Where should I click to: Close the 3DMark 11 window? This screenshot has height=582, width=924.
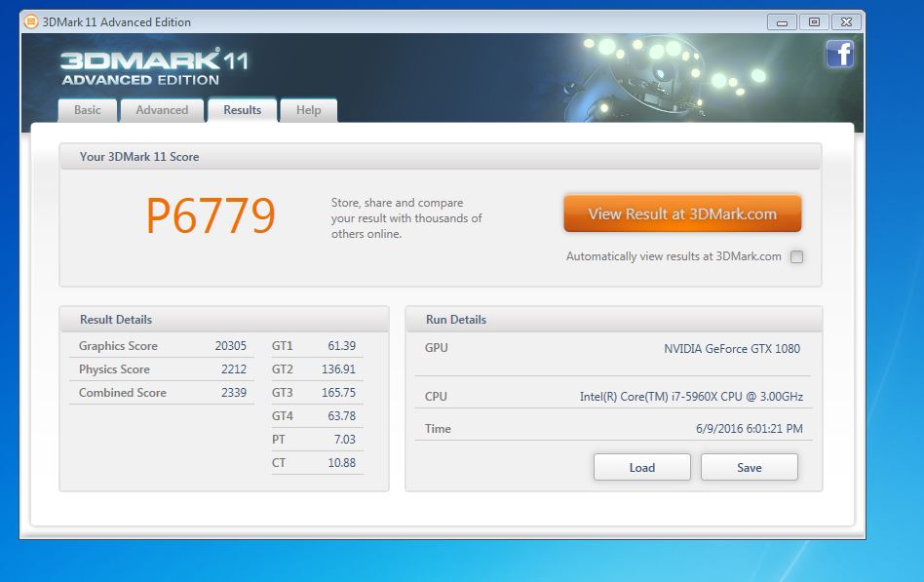click(846, 22)
